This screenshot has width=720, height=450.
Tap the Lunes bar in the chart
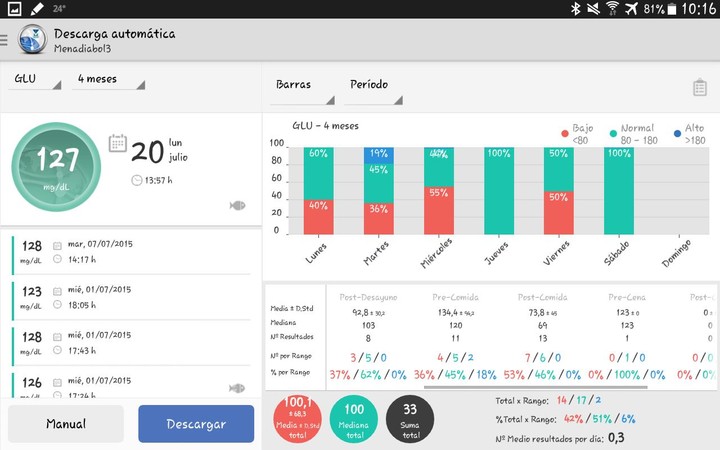coord(318,190)
